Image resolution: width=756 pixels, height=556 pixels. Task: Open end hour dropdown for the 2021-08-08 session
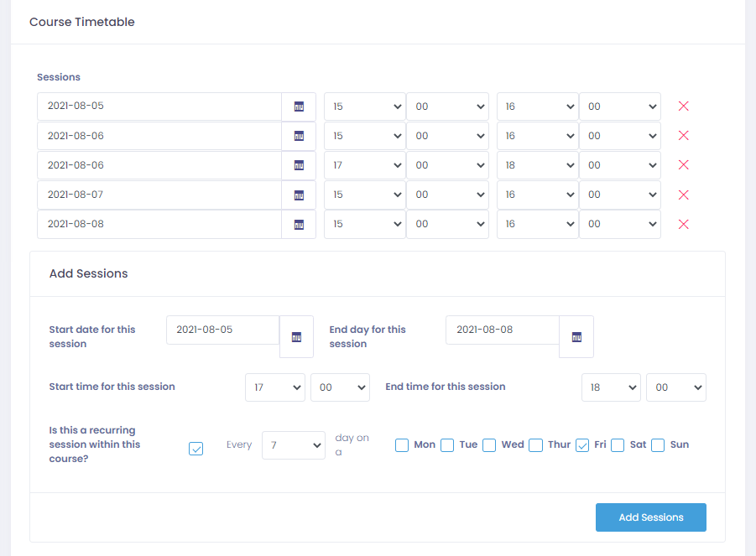coord(537,224)
